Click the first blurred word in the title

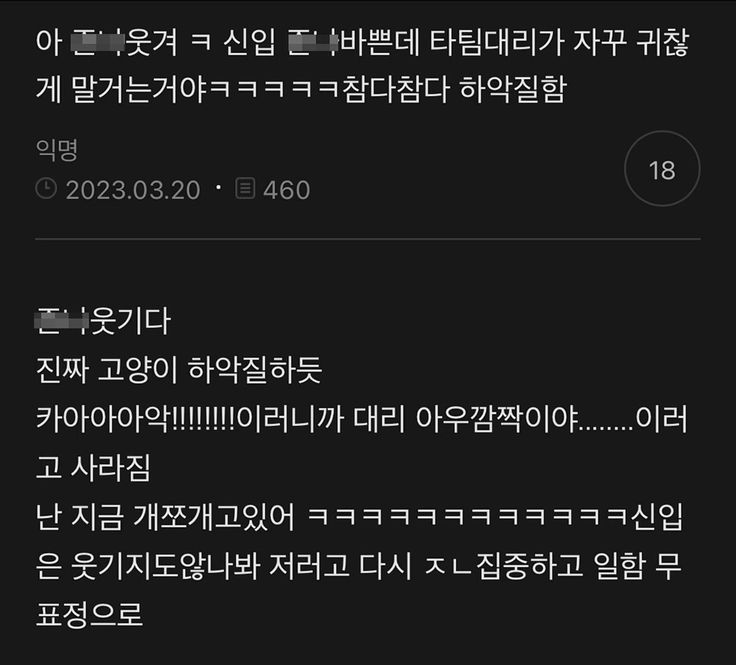point(97,42)
